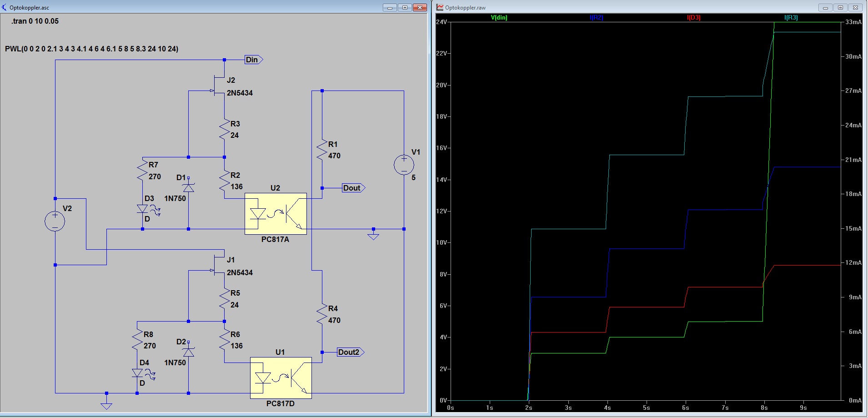Click the 24V left axis label
Image resolution: width=868 pixels, height=418 pixels.
pos(442,22)
